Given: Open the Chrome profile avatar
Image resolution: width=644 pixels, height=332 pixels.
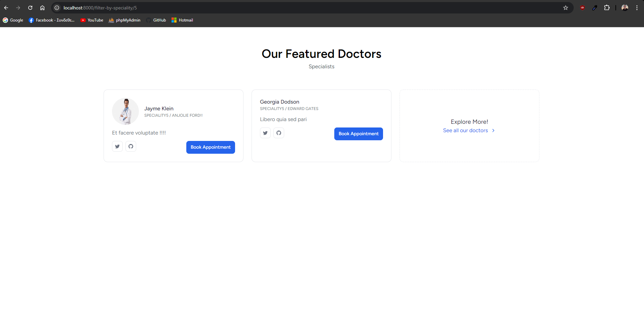Looking at the screenshot, I should tap(625, 8).
